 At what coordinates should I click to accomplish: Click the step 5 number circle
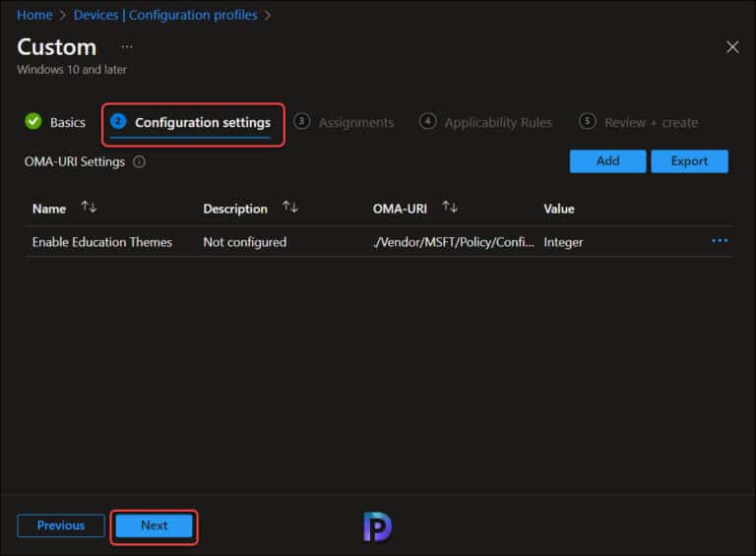[x=588, y=121]
